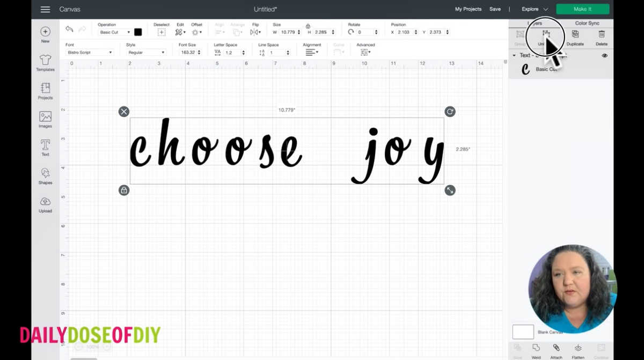Open the hamburger main menu

coord(45,9)
